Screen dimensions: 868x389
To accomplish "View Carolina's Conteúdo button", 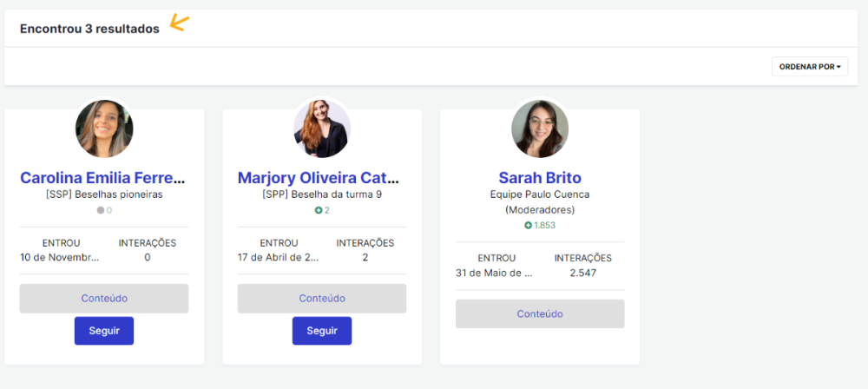I will click(104, 299).
